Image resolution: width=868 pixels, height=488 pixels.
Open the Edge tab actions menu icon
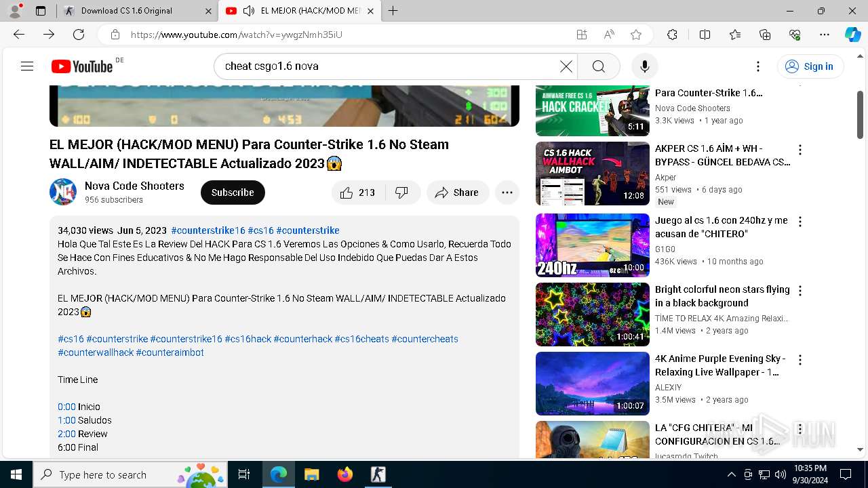[x=41, y=11]
